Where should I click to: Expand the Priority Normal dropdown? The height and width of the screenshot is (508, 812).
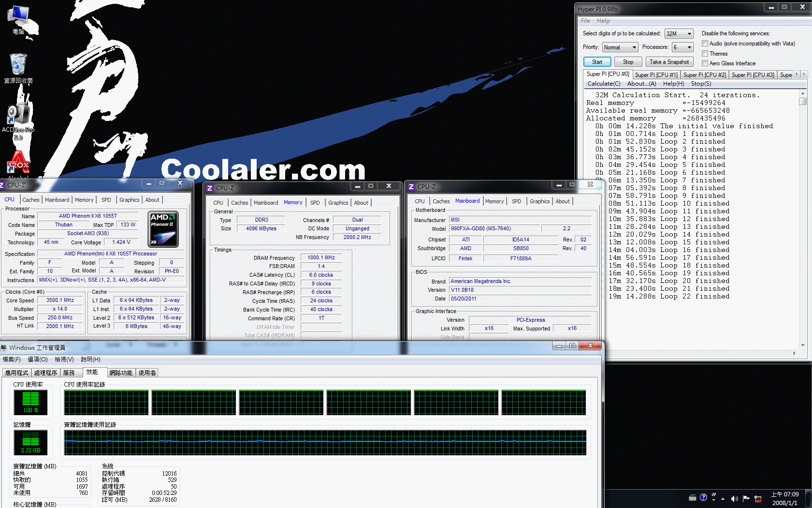(x=620, y=47)
